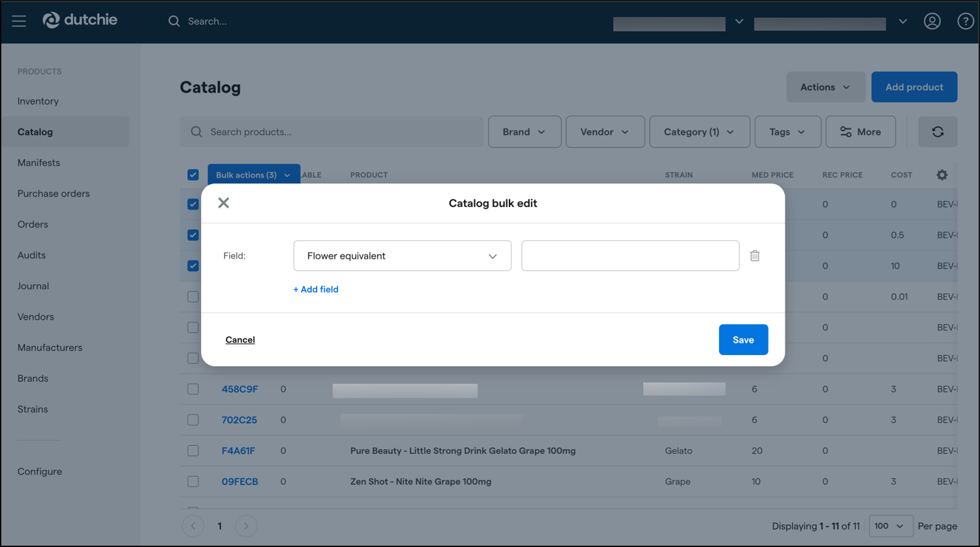Click the Gelato strain cell
Screen dimensions: 980x547
679,450
